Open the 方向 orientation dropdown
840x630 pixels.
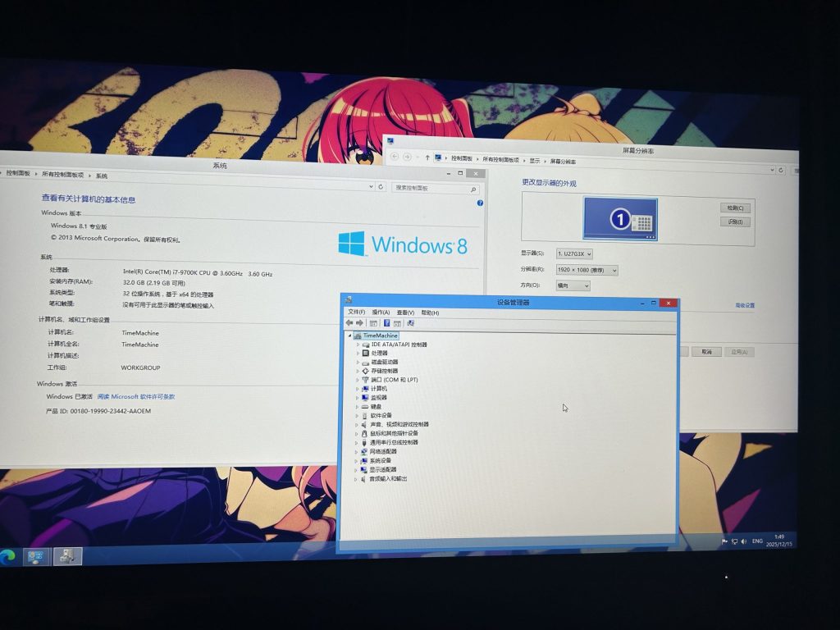pyautogui.click(x=573, y=285)
